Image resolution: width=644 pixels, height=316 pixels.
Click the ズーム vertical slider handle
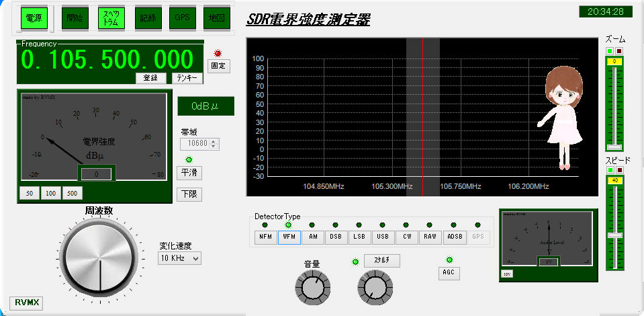tap(614, 147)
